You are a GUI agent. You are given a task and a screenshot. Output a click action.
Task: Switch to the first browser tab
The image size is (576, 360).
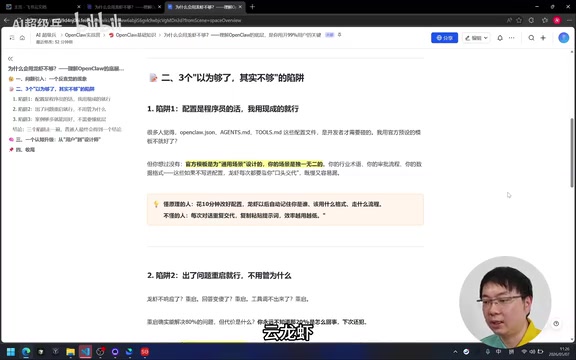point(42,7)
